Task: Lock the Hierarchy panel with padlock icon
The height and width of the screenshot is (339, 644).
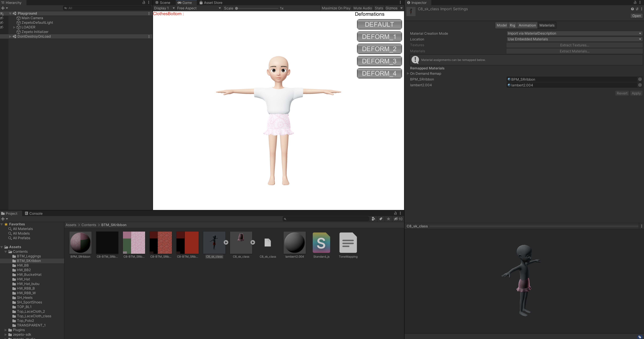Action: tap(144, 2)
